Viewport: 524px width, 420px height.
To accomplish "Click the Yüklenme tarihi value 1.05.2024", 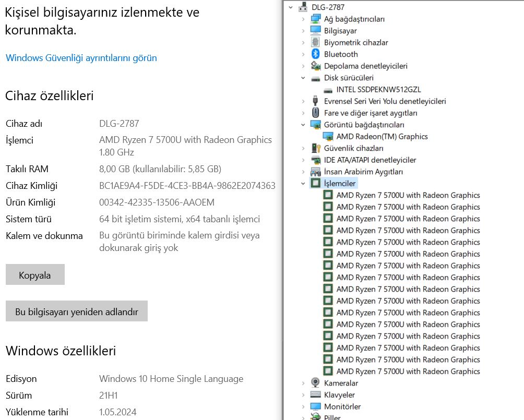I will click(x=117, y=412).
